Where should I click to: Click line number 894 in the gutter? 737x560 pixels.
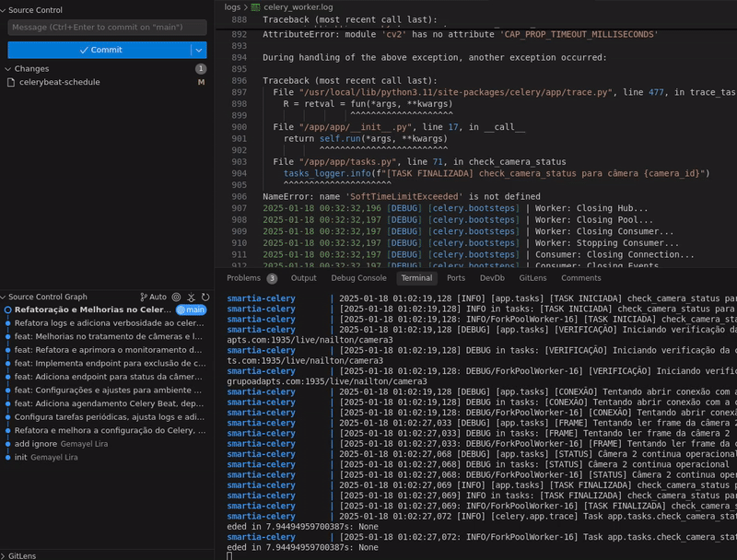239,58
